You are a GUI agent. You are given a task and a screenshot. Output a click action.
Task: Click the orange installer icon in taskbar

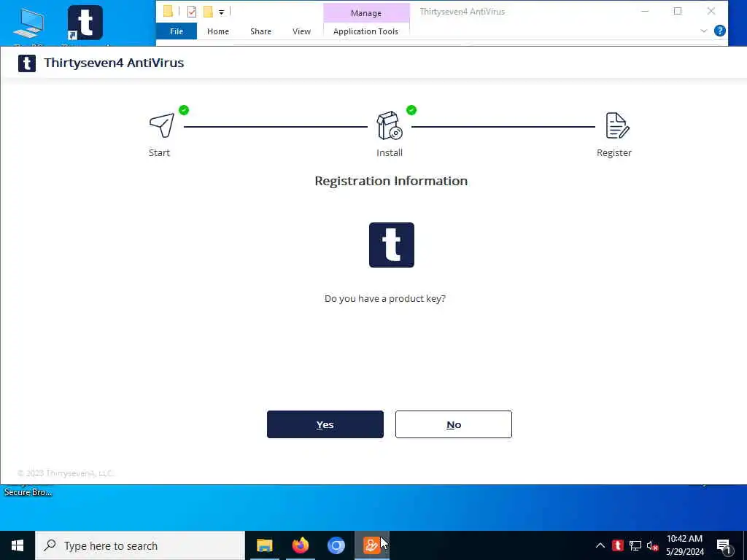371,545
